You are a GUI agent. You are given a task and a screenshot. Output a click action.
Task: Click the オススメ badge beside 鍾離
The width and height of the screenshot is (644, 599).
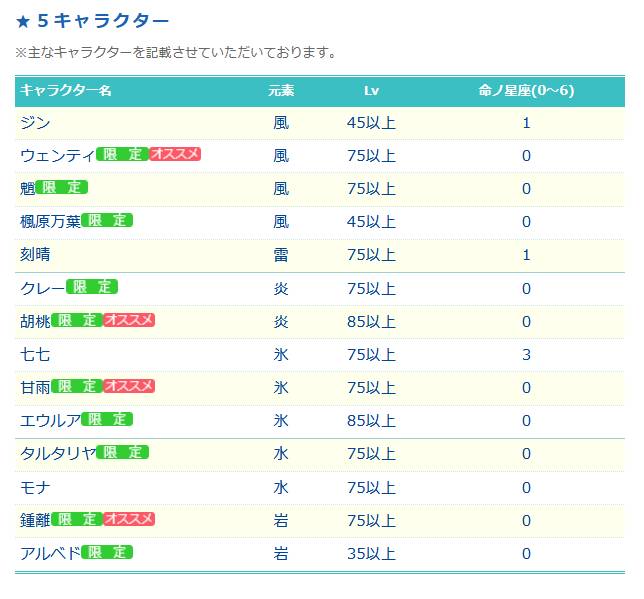pyautogui.click(x=129, y=519)
